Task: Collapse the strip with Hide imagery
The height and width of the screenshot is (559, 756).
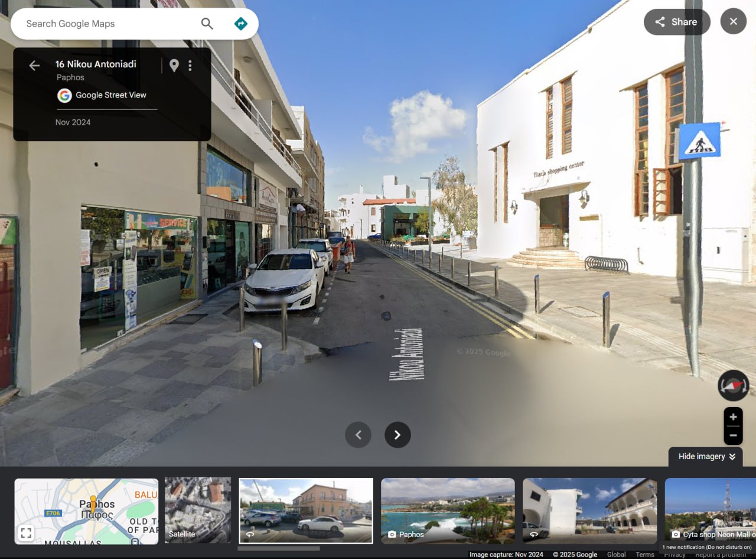Action: tap(706, 456)
